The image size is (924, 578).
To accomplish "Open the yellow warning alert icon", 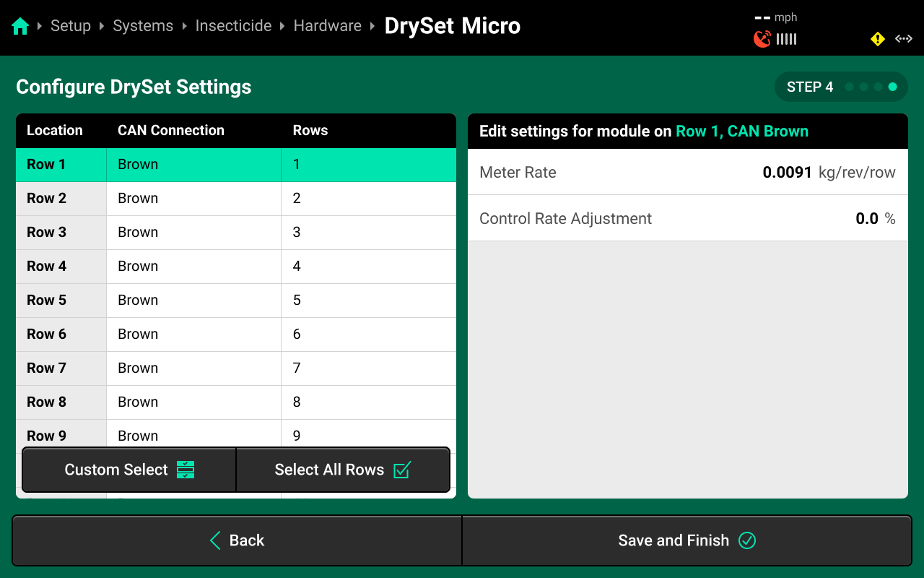I will click(877, 39).
